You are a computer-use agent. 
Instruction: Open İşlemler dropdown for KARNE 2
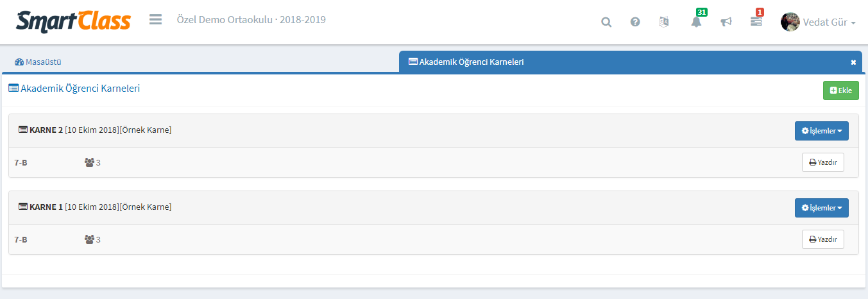pyautogui.click(x=821, y=131)
